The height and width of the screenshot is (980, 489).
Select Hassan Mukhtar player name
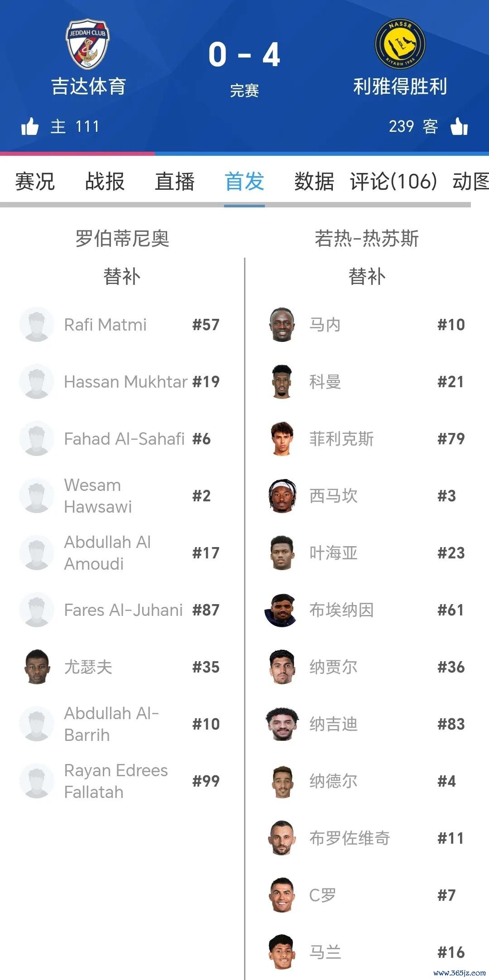[x=125, y=382]
